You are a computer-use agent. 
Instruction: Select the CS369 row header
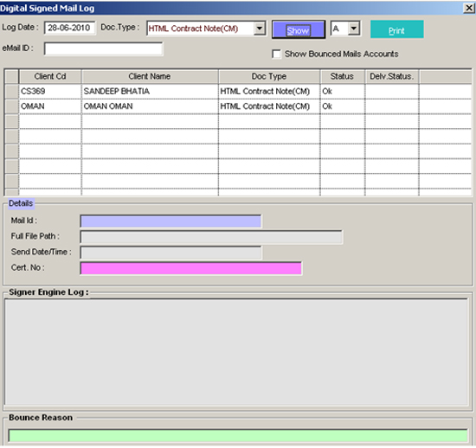12,92
